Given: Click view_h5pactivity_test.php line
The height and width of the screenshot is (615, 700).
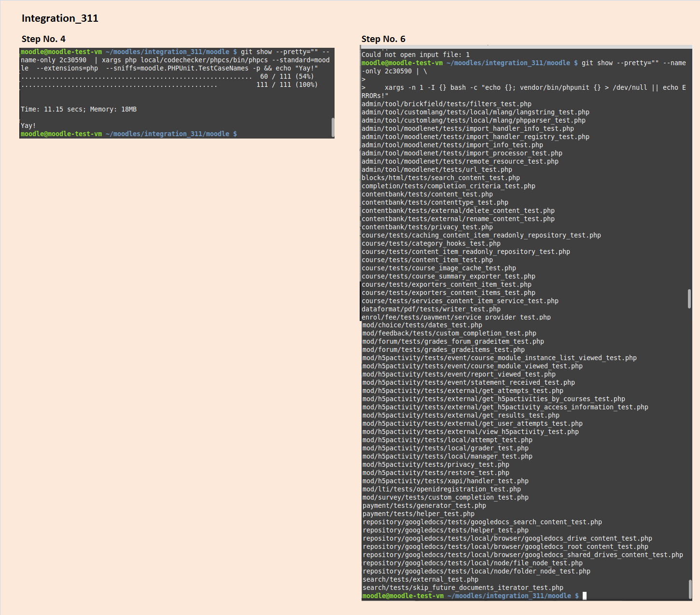Looking at the screenshot, I should (x=471, y=432).
